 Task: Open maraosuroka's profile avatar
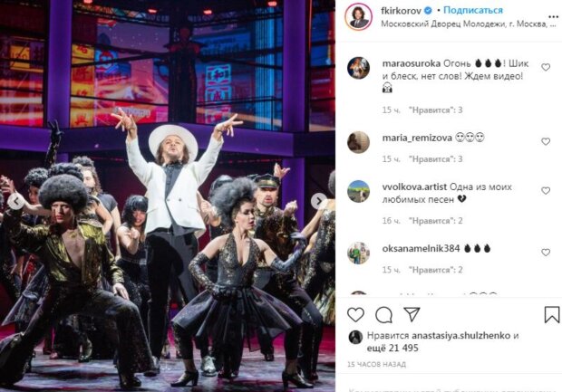pos(358,68)
